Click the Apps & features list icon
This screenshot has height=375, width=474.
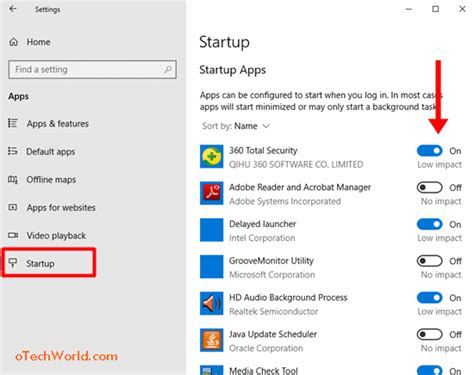click(13, 123)
